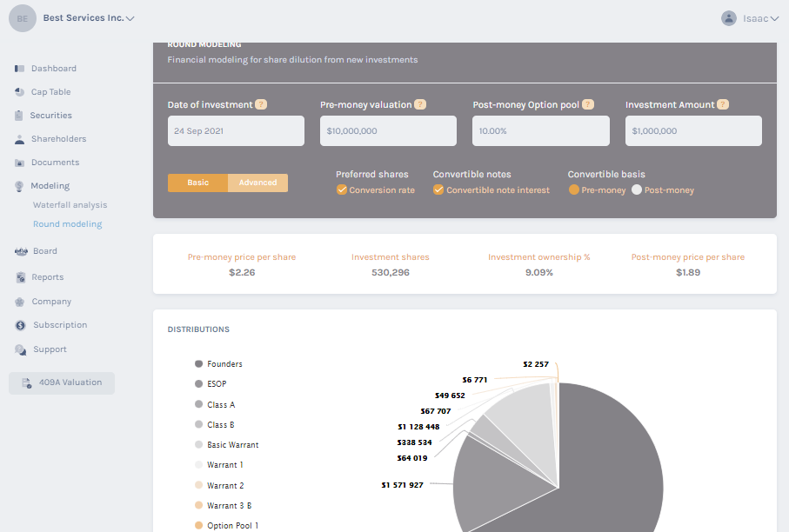This screenshot has height=532, width=789.
Task: Click the Board people icon
Action: (x=21, y=251)
